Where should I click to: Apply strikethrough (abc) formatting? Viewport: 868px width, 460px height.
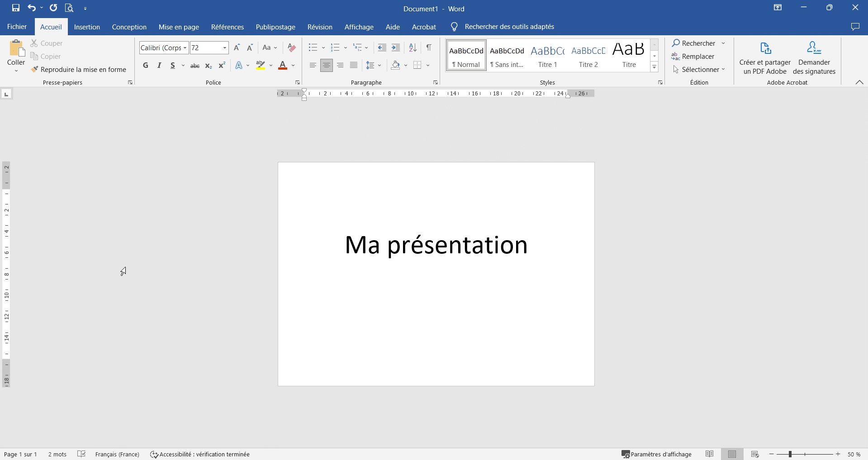pos(195,66)
